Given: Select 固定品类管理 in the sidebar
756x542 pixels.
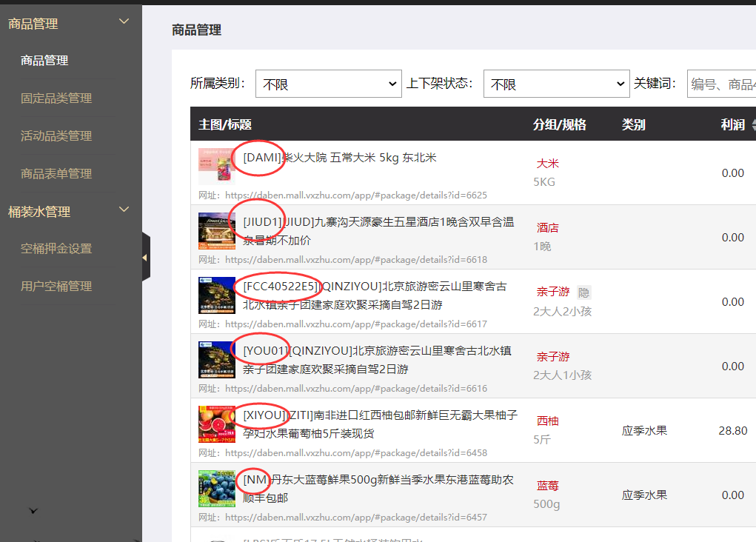Looking at the screenshot, I should [x=56, y=98].
